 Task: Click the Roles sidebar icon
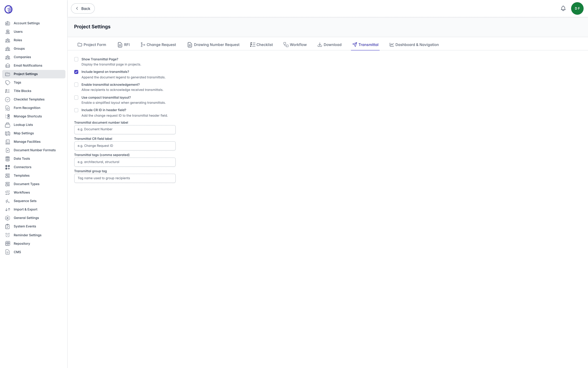(8, 40)
